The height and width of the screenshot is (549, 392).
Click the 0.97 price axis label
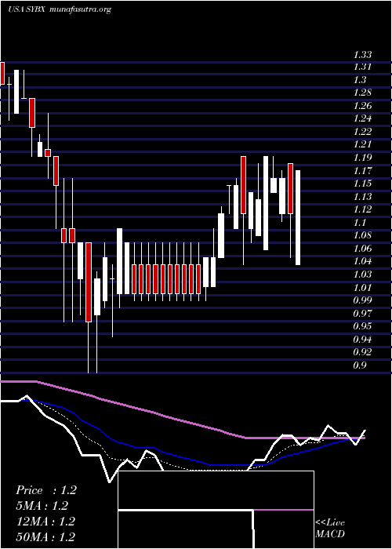click(x=362, y=313)
